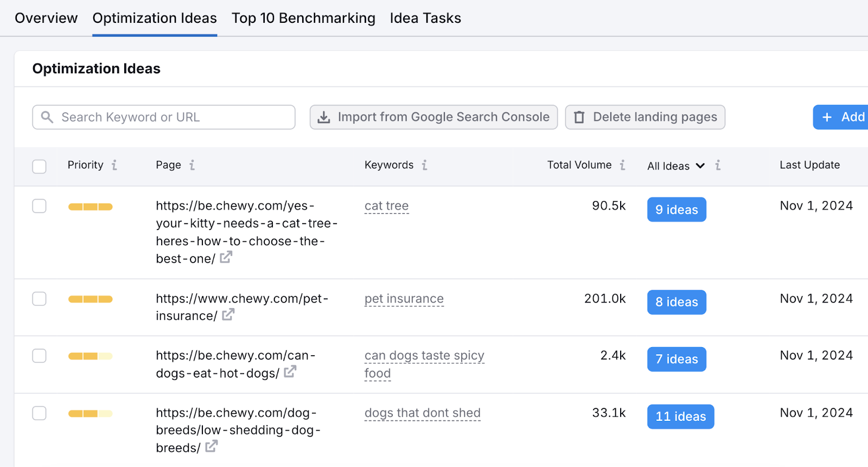Switch to the Top 10 Benchmarking tab
868x467 pixels.
pos(303,18)
